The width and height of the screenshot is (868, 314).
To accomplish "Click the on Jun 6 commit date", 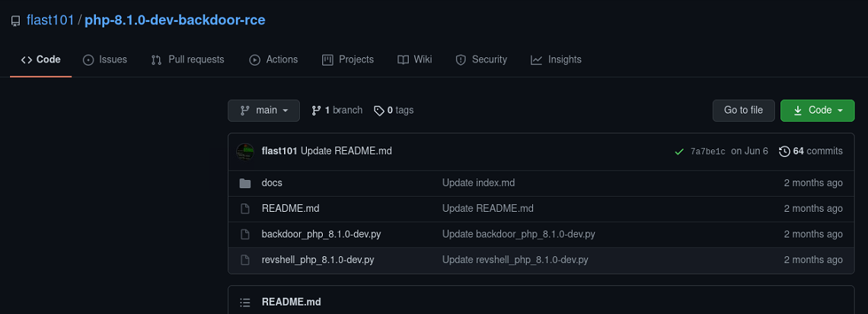I will [x=749, y=151].
